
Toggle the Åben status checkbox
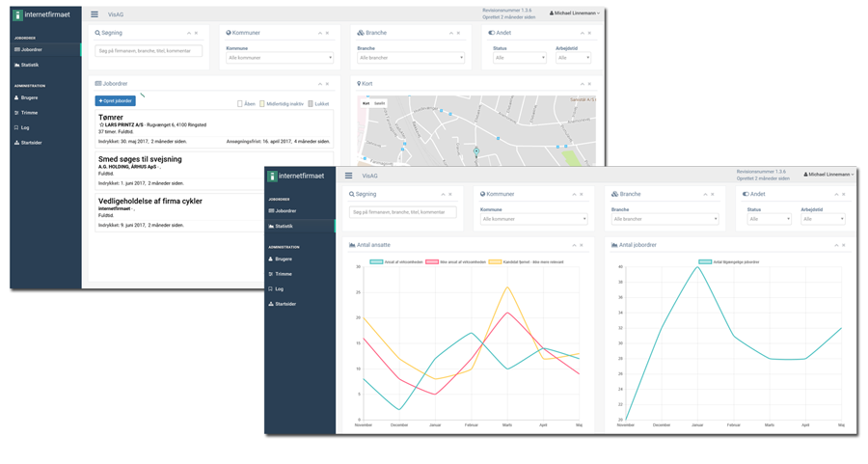(x=240, y=104)
